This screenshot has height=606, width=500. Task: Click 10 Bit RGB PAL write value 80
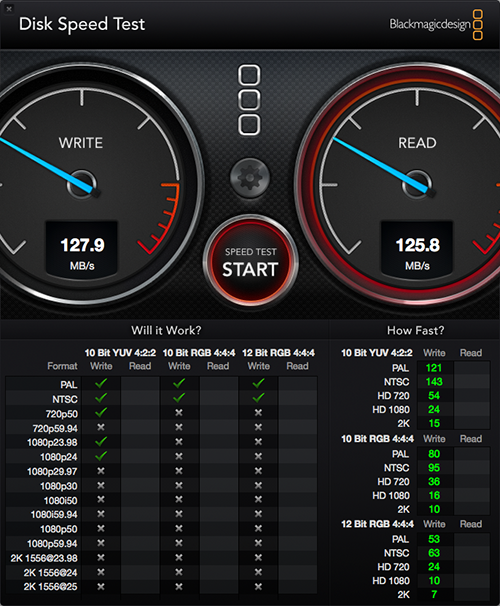pos(434,454)
